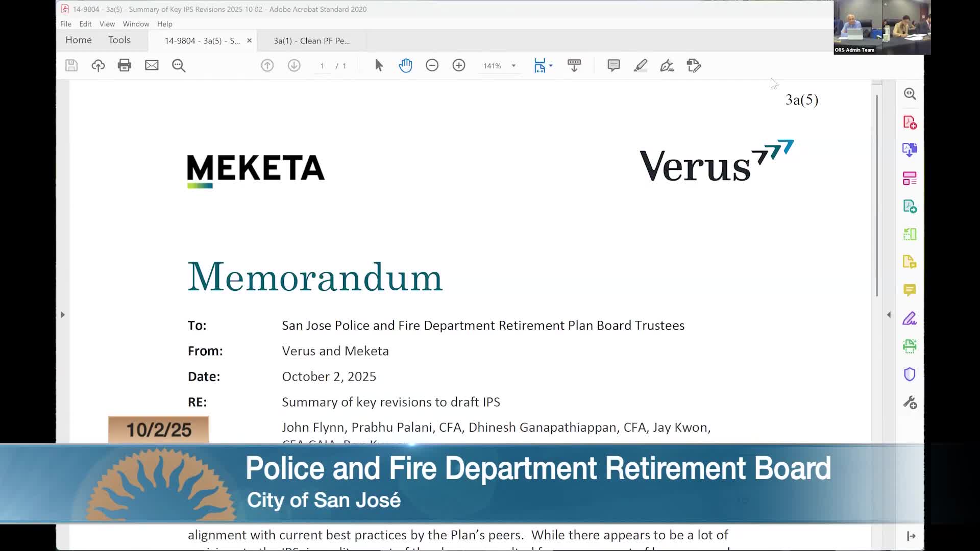Open the 141% zoom level dropdown
Image resolution: width=980 pixels, height=551 pixels.
coord(513,66)
